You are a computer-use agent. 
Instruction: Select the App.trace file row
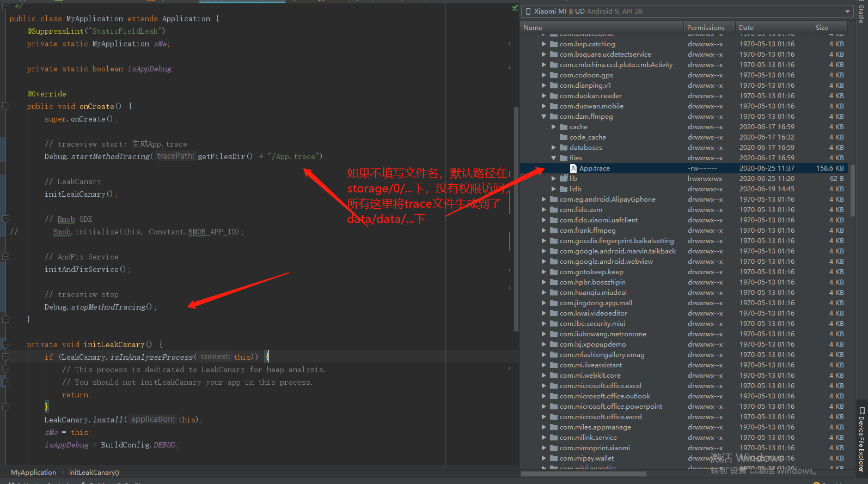(x=684, y=168)
